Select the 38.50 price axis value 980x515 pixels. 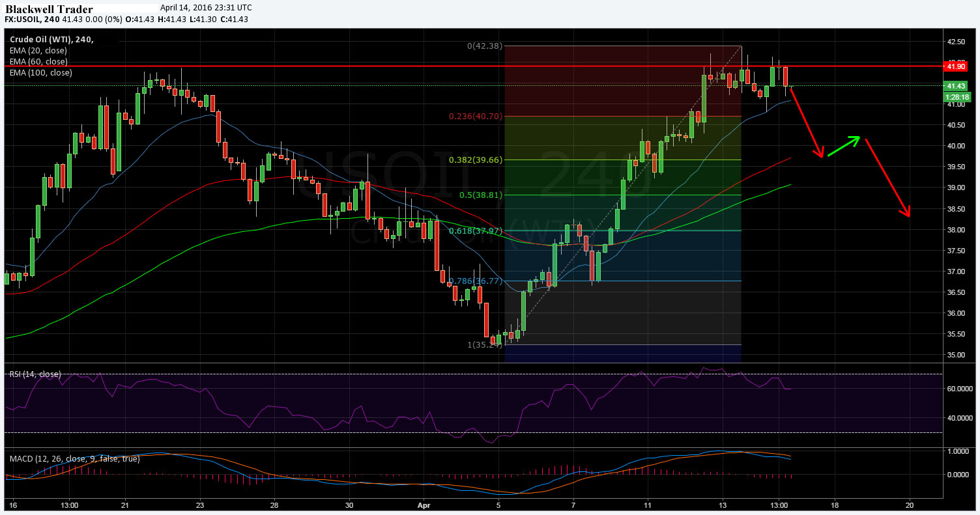pyautogui.click(x=956, y=209)
